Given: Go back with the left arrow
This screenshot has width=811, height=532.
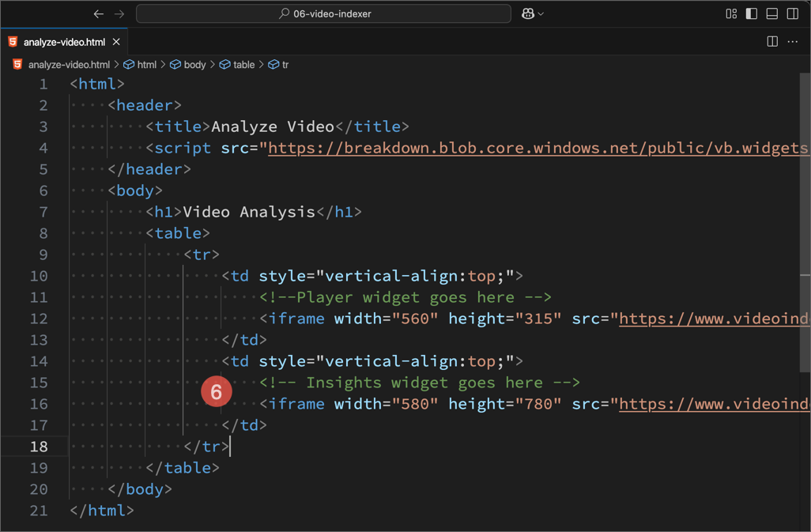Looking at the screenshot, I should (98, 14).
